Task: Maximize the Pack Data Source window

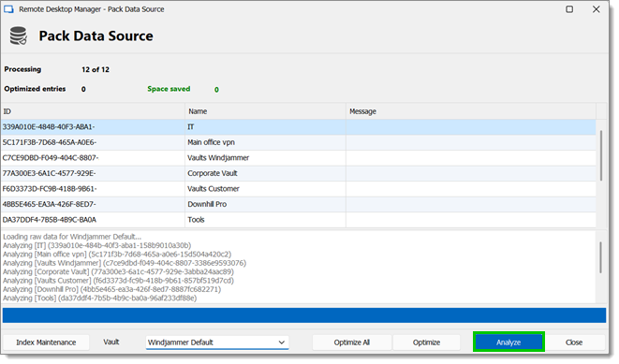Action: (569, 9)
